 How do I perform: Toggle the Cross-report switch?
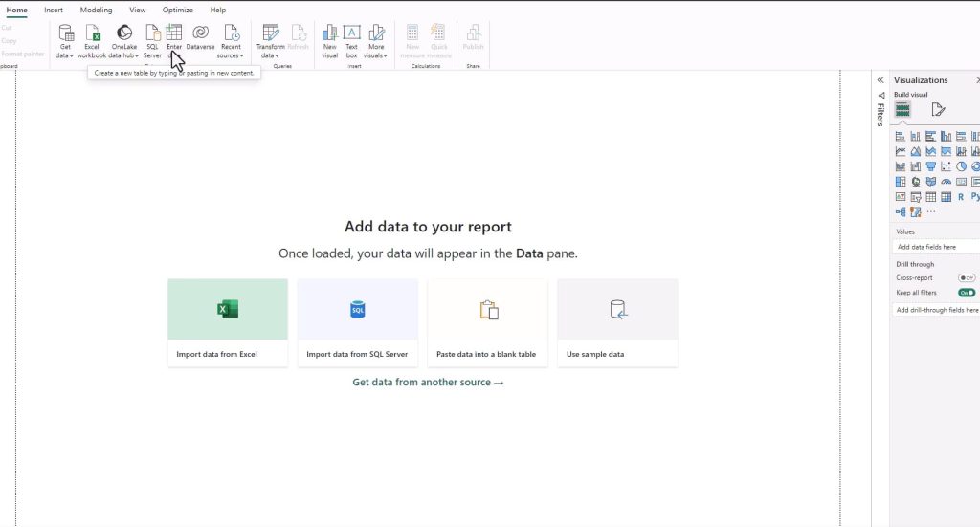pos(967,278)
